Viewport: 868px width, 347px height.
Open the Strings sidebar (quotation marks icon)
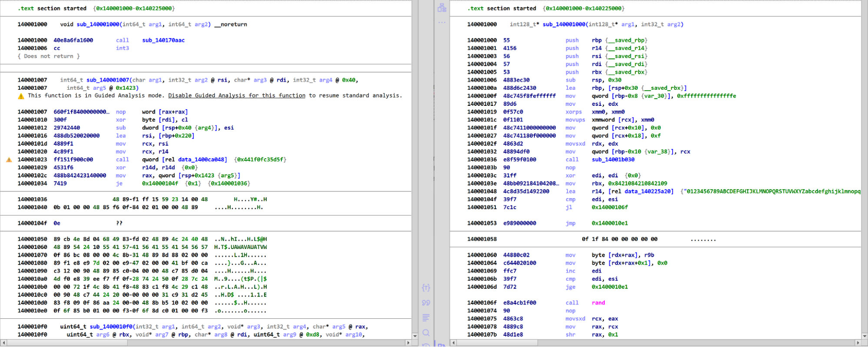pyautogui.click(x=426, y=303)
